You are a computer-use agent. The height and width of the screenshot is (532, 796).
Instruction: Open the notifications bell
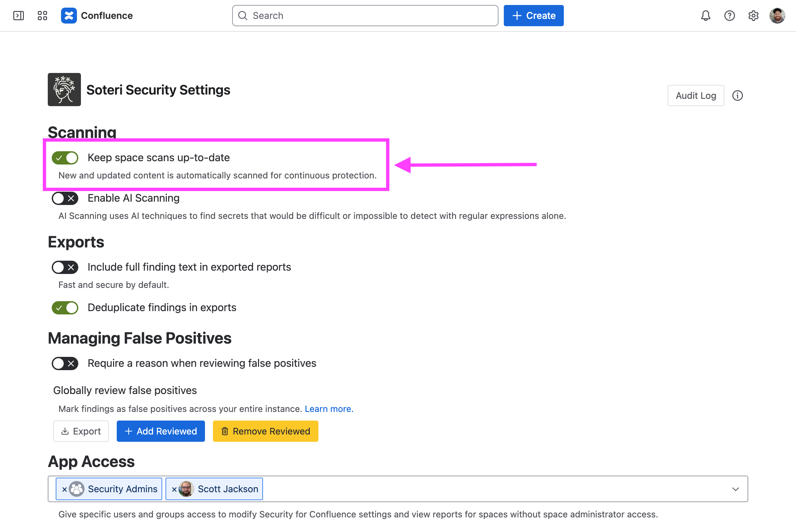(705, 16)
